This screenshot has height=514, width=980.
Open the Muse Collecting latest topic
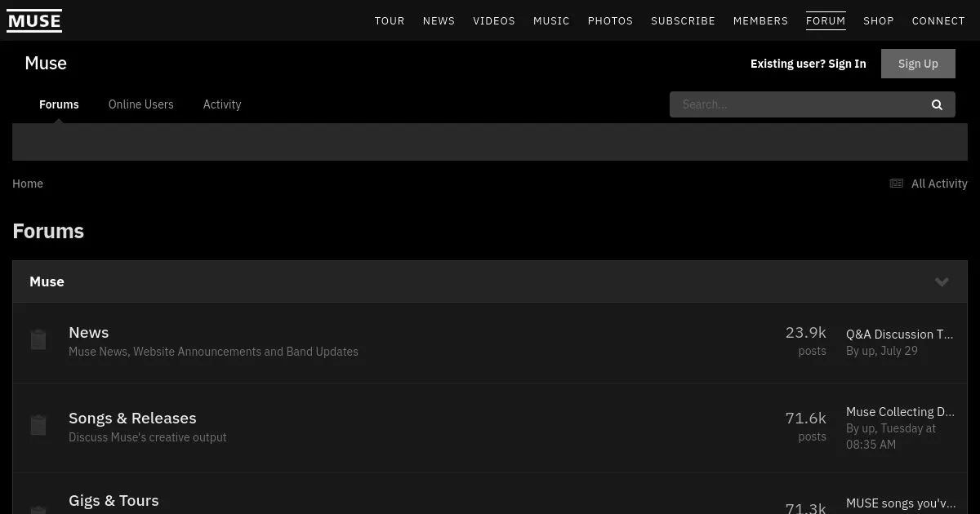[900, 412]
